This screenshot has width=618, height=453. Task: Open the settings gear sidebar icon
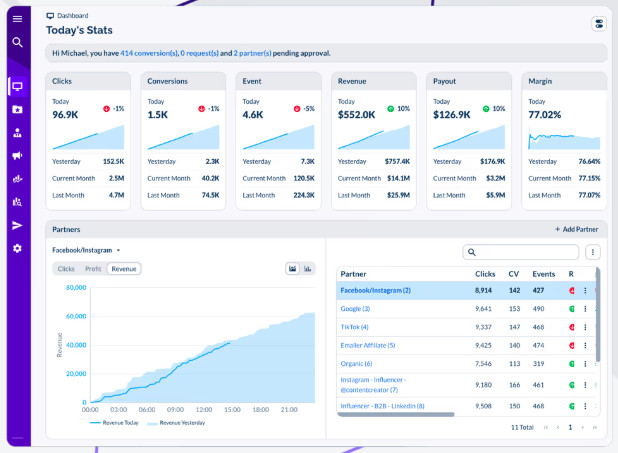17,248
